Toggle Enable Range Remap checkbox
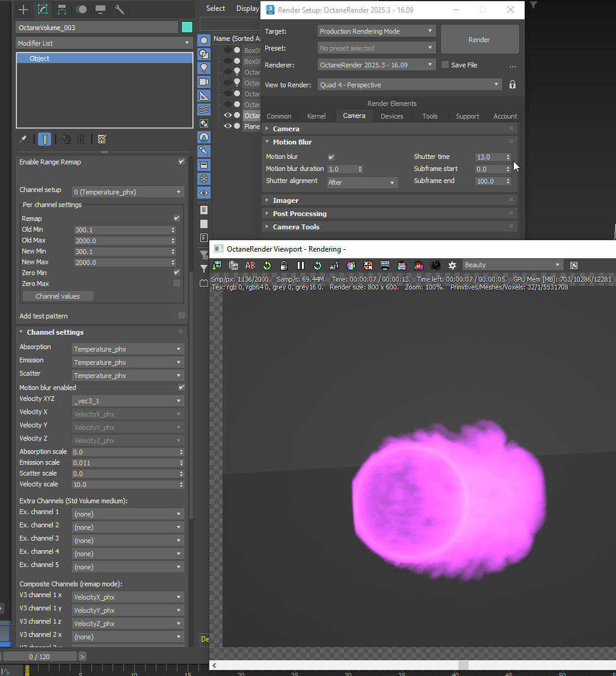Screen dimensions: 616x676 (x=181, y=161)
